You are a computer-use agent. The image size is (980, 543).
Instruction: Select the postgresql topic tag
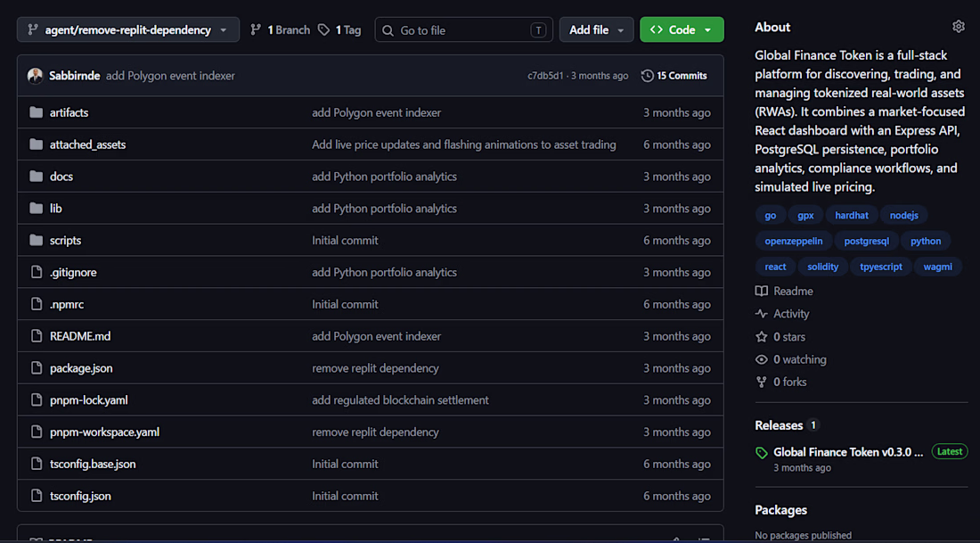tap(866, 241)
